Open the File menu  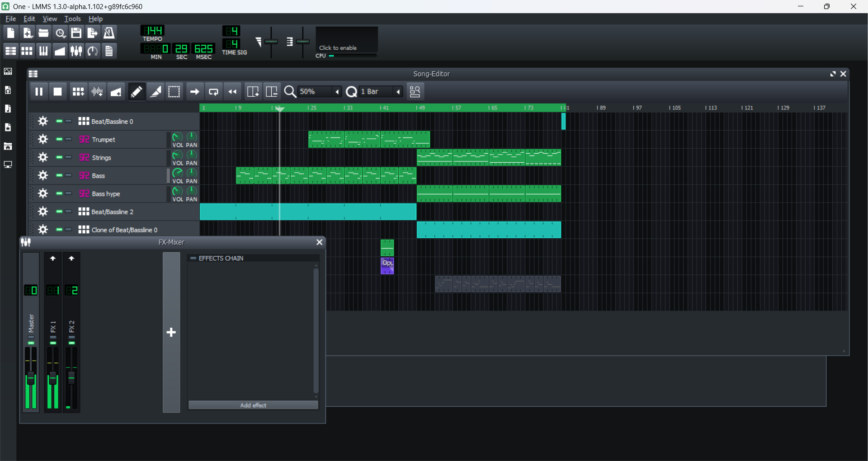pyautogui.click(x=10, y=19)
